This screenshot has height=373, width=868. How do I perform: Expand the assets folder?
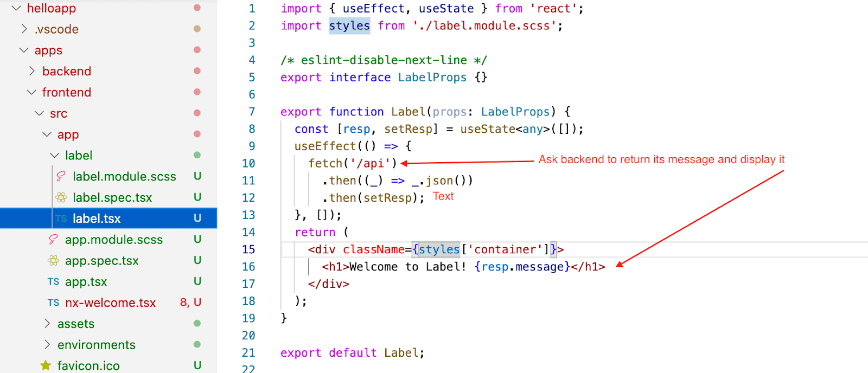point(47,324)
